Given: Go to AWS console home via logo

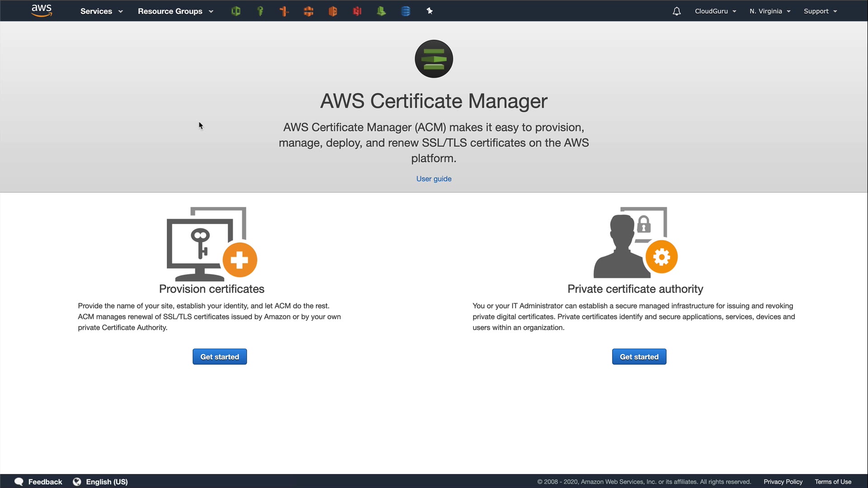Looking at the screenshot, I should tap(42, 11).
